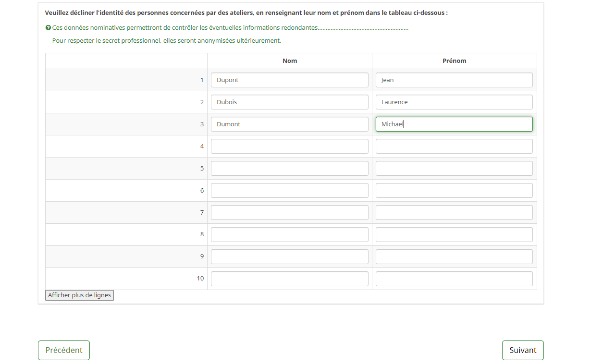Click the green help question mark icon
The image size is (615, 364).
click(48, 28)
